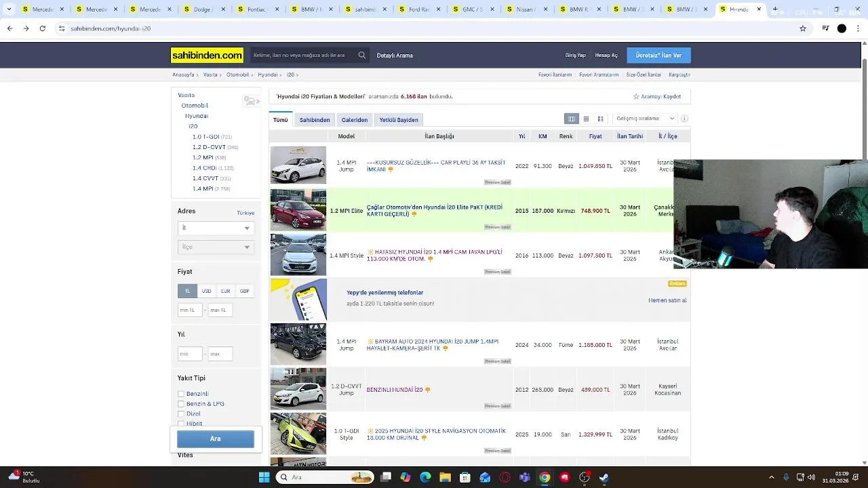Open the browser tab search chevron
Screen dimensions: 868x488
point(8,9)
